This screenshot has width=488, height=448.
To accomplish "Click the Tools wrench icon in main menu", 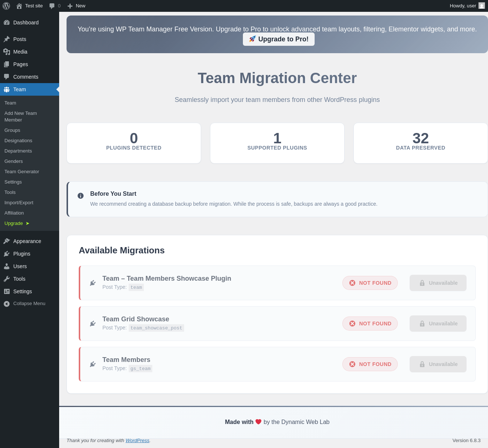I will click(7, 279).
